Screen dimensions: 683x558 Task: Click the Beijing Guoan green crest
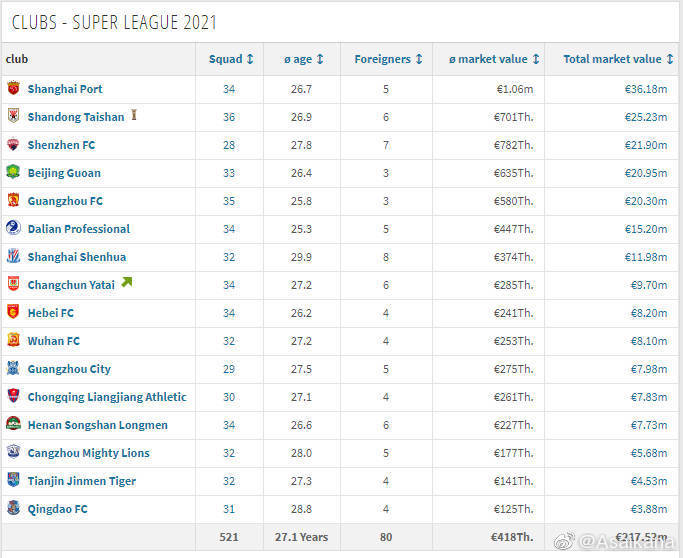13,173
